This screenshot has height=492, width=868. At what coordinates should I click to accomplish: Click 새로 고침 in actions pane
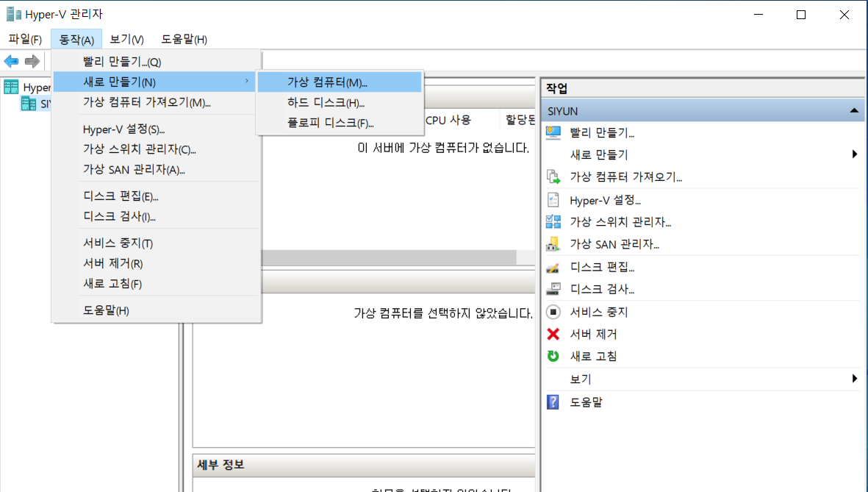pos(593,356)
